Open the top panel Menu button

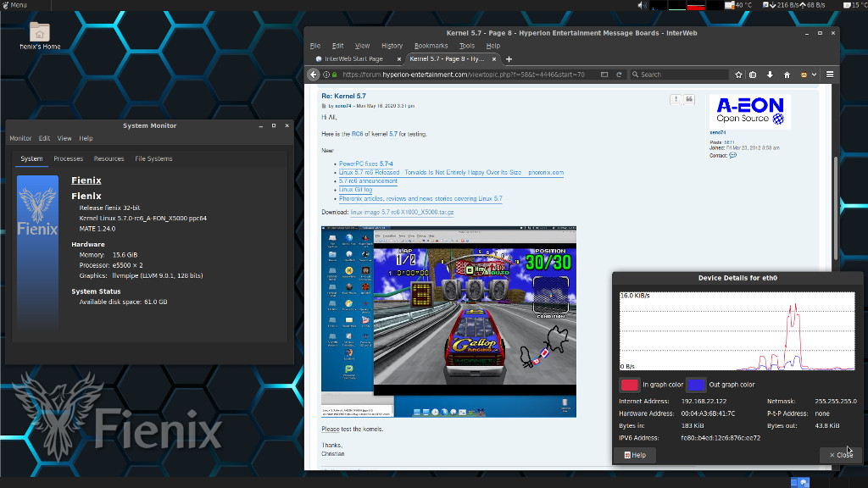[15, 5]
